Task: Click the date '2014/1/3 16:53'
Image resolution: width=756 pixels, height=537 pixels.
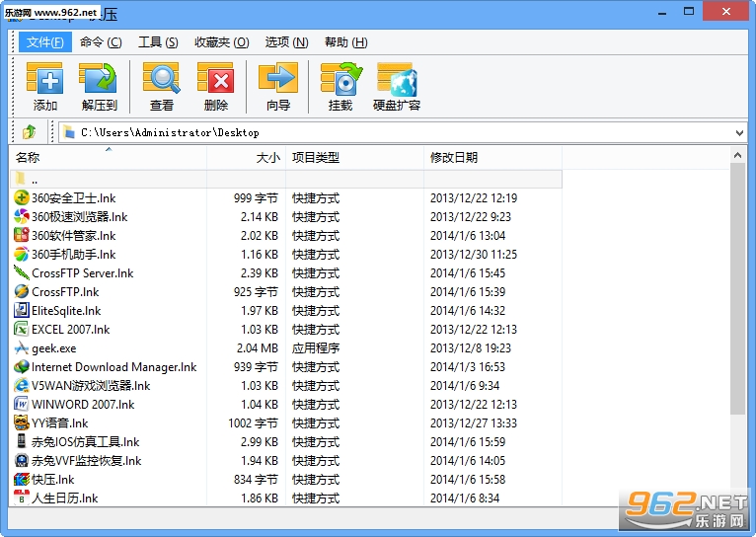Action: (x=468, y=367)
